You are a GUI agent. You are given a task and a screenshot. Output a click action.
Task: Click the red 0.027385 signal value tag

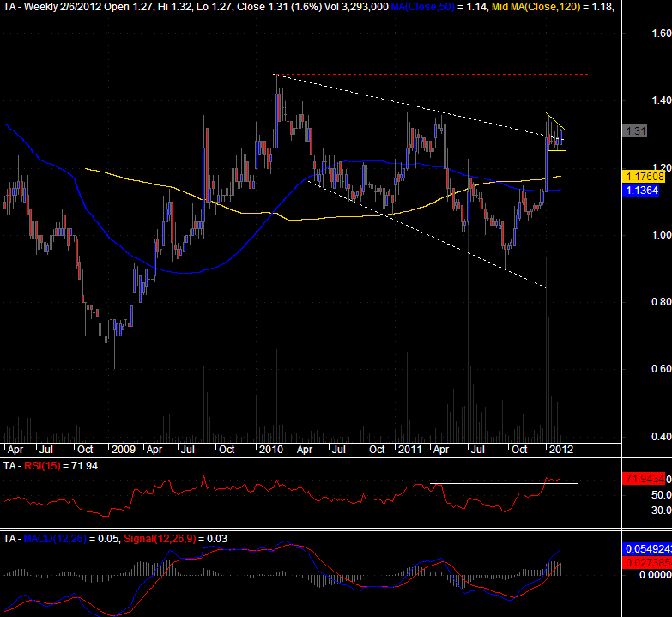(x=647, y=563)
